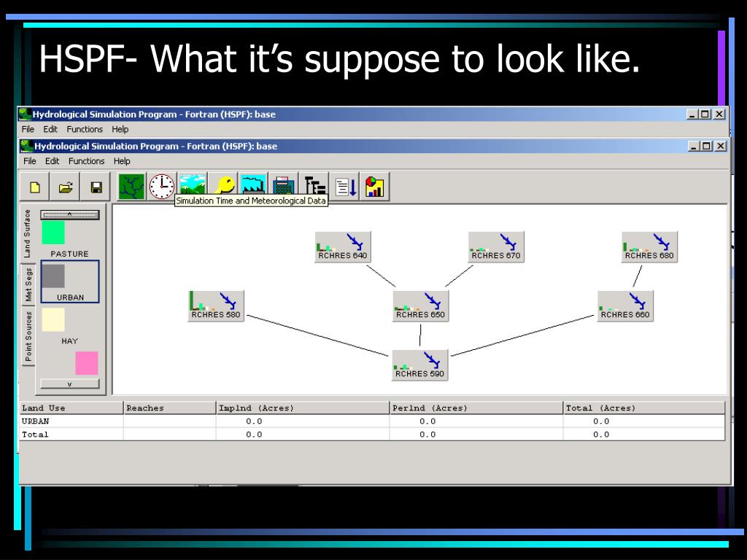Open File menu in the back window
Image resolution: width=747 pixels, height=560 pixels.
pyautogui.click(x=28, y=129)
